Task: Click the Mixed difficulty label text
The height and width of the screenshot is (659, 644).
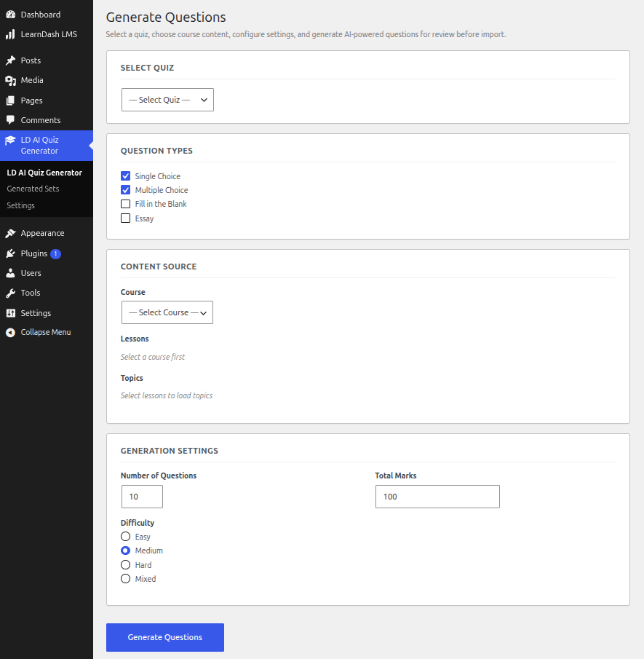Action: (146, 579)
